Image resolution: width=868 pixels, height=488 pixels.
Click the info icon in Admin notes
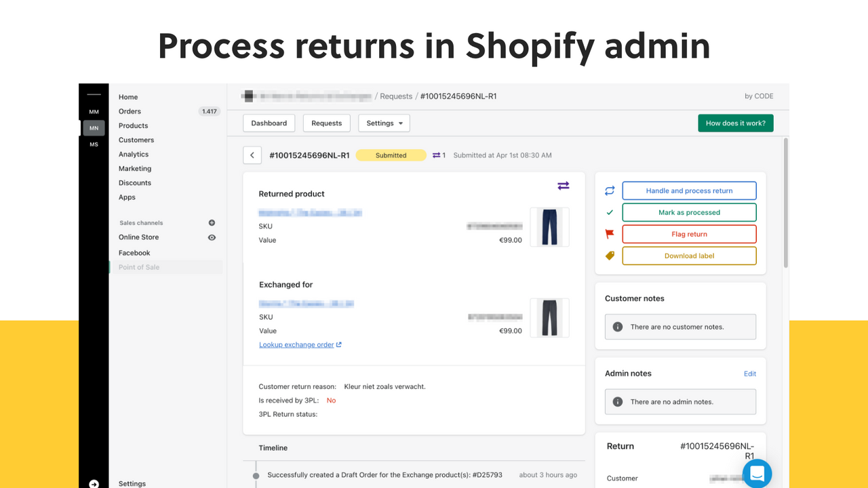coord(618,402)
